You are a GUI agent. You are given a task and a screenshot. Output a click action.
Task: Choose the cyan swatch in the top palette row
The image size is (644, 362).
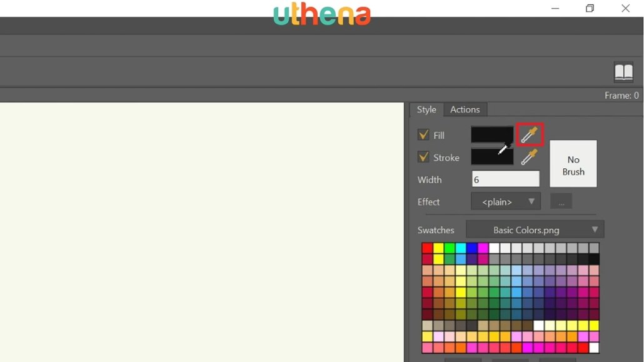[461, 248]
